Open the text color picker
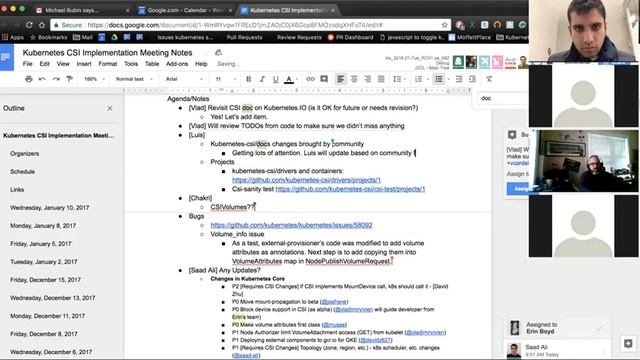 (x=289, y=79)
